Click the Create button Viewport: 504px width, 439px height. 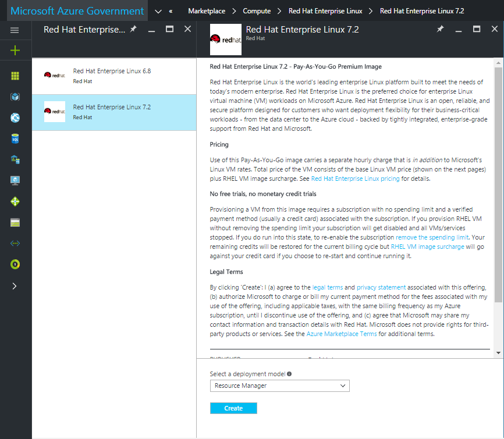[x=233, y=408]
